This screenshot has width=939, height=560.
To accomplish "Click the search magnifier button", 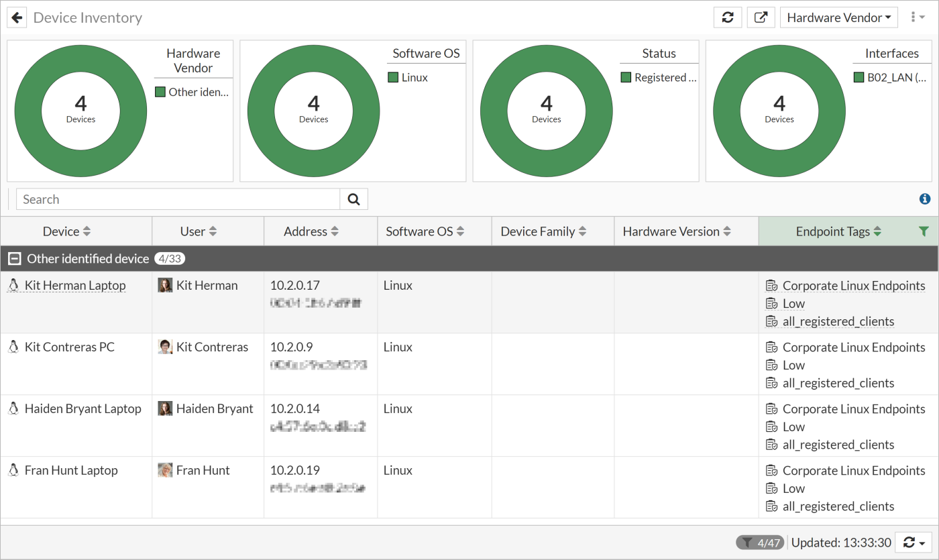I will pyautogui.click(x=354, y=199).
